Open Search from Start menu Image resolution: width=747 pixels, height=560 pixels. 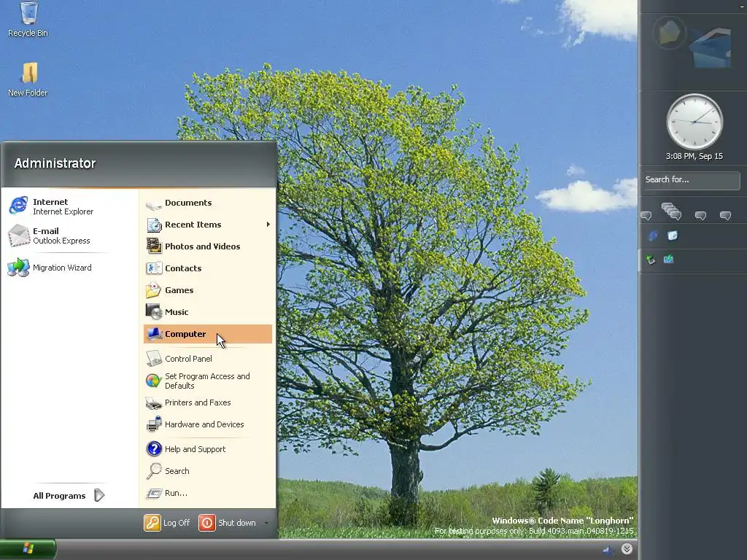(168, 471)
